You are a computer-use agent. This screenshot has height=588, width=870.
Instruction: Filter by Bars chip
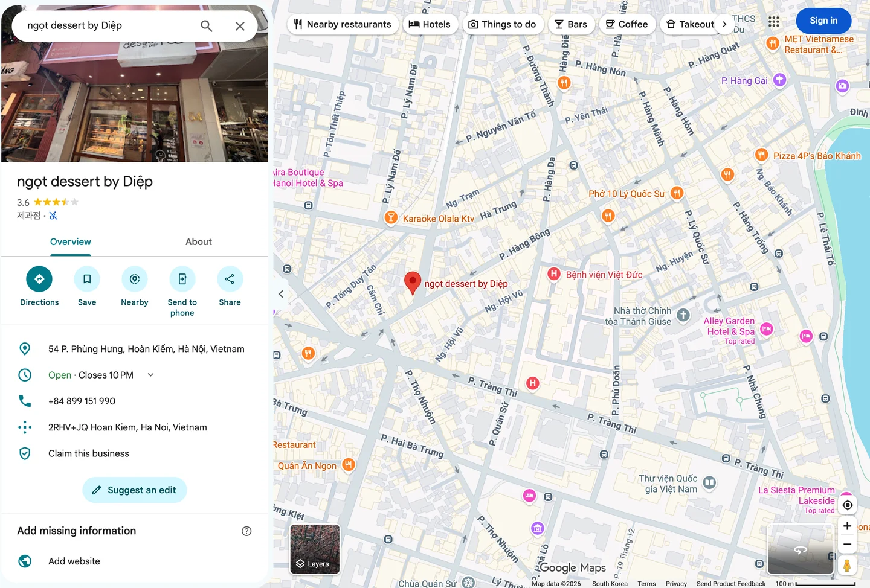[571, 24]
